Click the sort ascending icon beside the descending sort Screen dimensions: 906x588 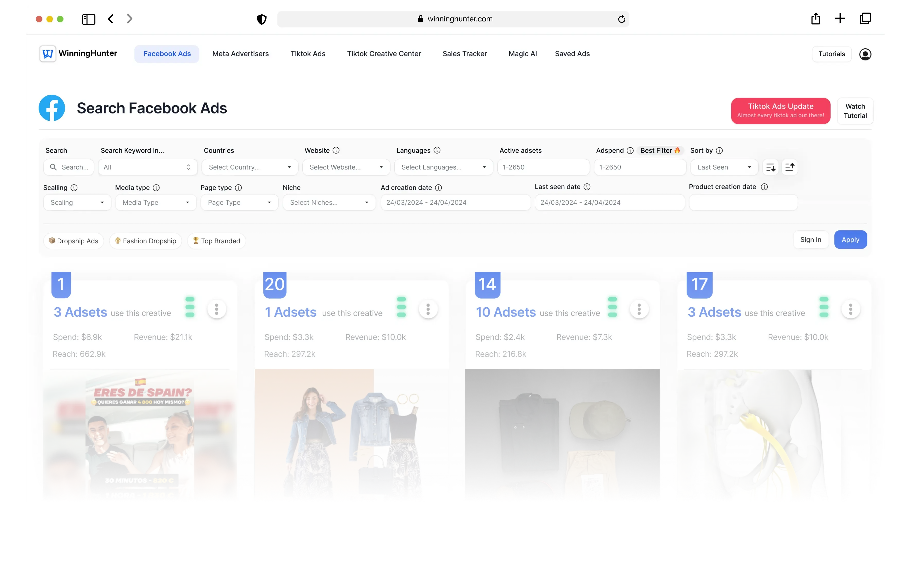789,167
